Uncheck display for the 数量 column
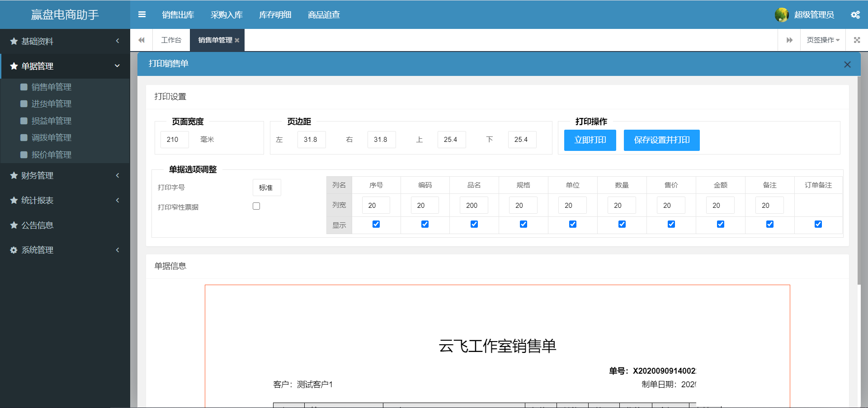 (622, 224)
